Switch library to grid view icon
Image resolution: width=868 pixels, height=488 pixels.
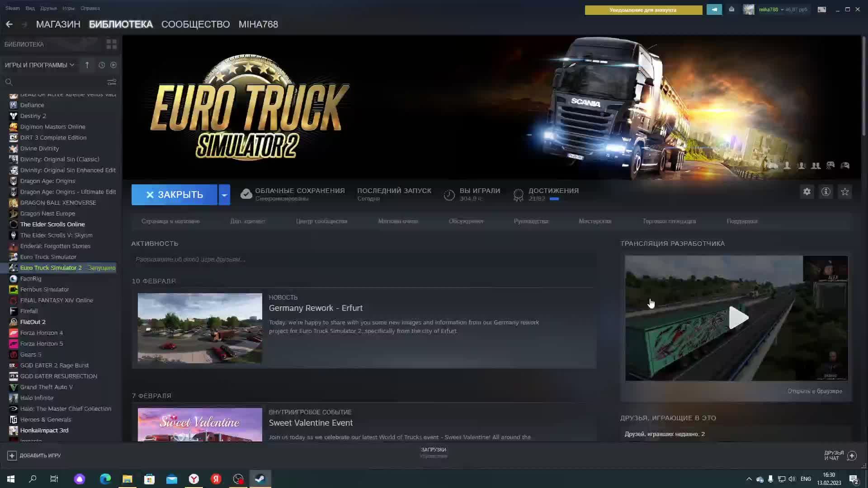click(x=111, y=44)
